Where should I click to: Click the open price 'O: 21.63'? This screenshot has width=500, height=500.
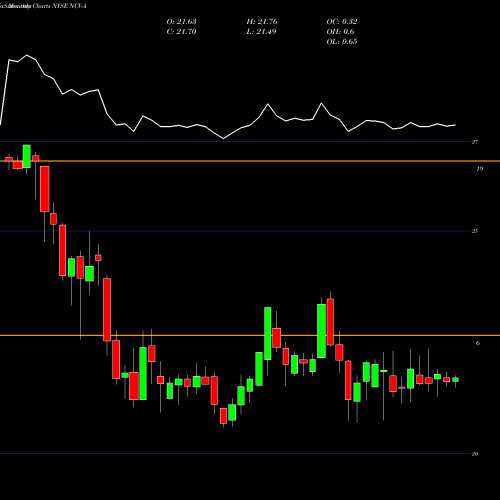(x=181, y=22)
